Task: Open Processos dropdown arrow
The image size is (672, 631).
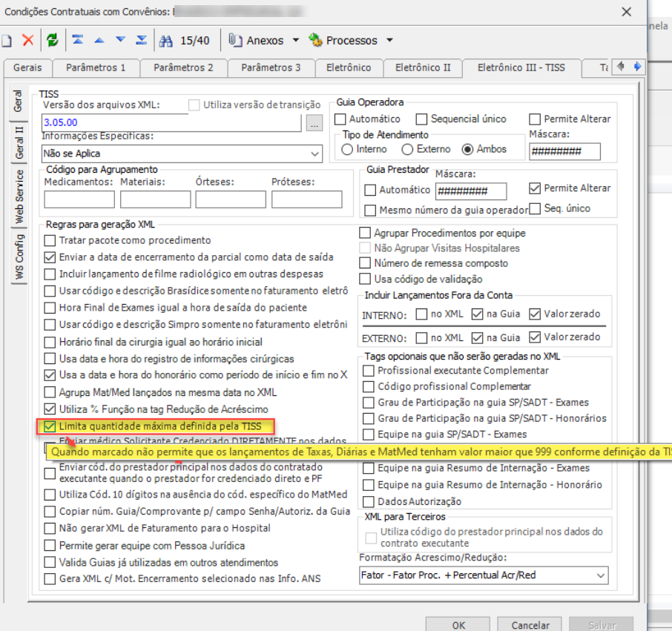Action: coord(389,40)
